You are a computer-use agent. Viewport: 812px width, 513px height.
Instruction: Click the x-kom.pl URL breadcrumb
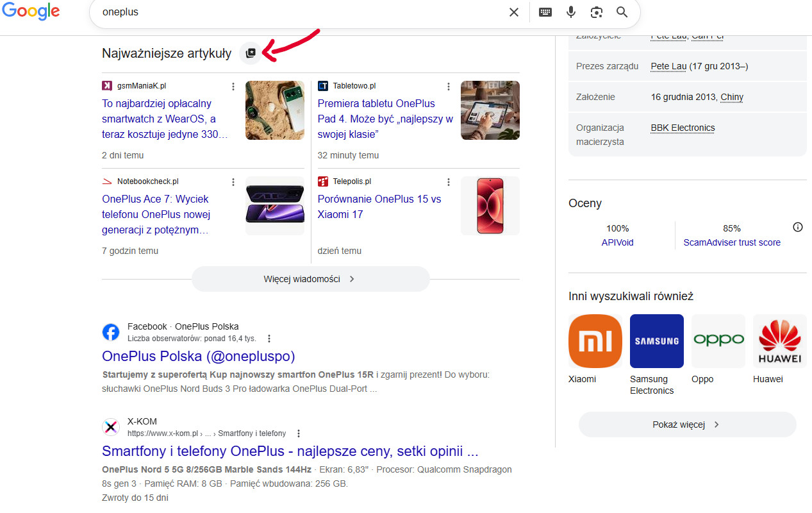tap(206, 433)
